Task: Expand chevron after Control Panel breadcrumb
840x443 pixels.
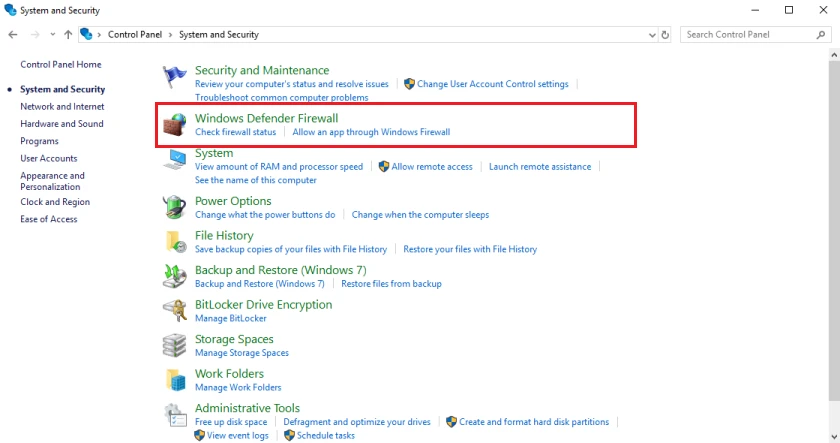Action: 170,35
